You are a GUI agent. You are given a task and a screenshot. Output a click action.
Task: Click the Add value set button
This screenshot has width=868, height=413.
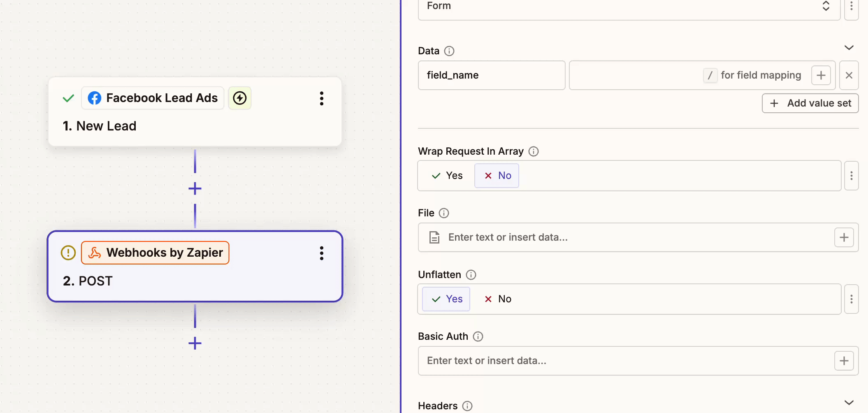(x=810, y=103)
